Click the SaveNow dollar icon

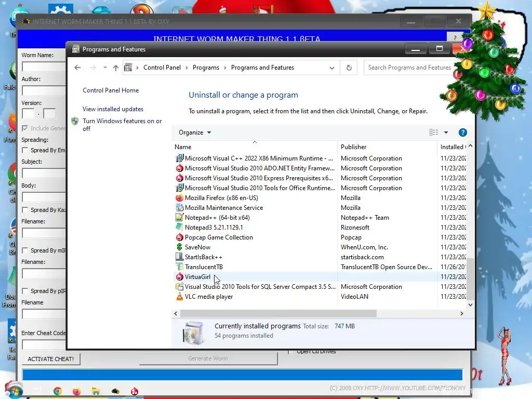(179, 247)
